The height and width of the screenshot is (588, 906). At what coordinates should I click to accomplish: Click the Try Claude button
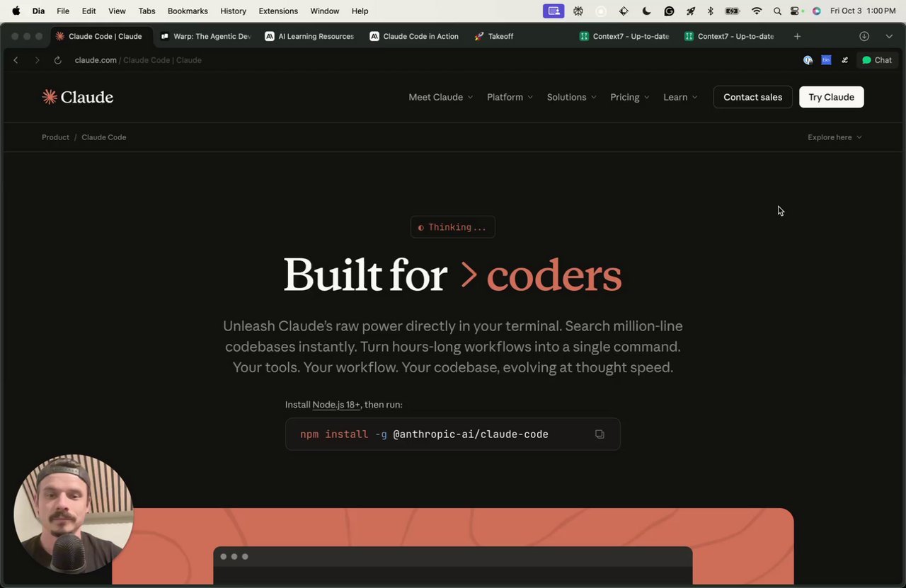[831, 97]
